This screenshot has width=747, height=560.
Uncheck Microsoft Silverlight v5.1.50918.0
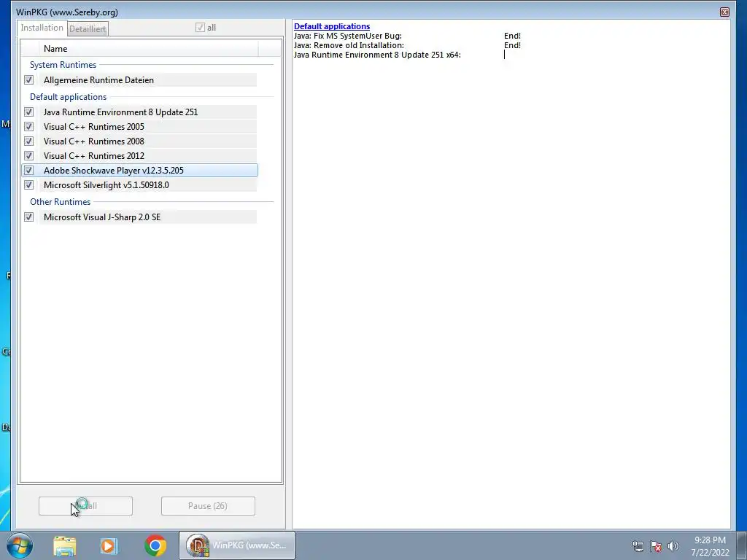tap(28, 184)
